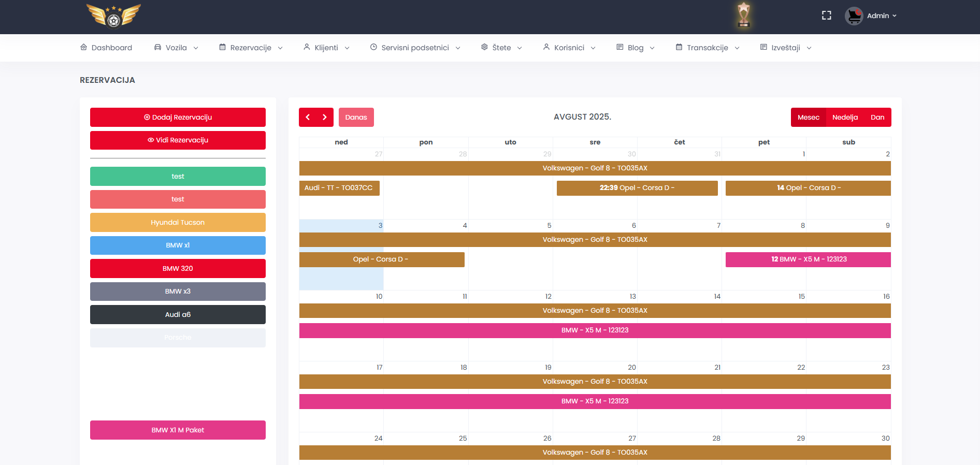The image size is (980, 465).
Task: Open the Admin user dropdown
Action: [x=881, y=16]
